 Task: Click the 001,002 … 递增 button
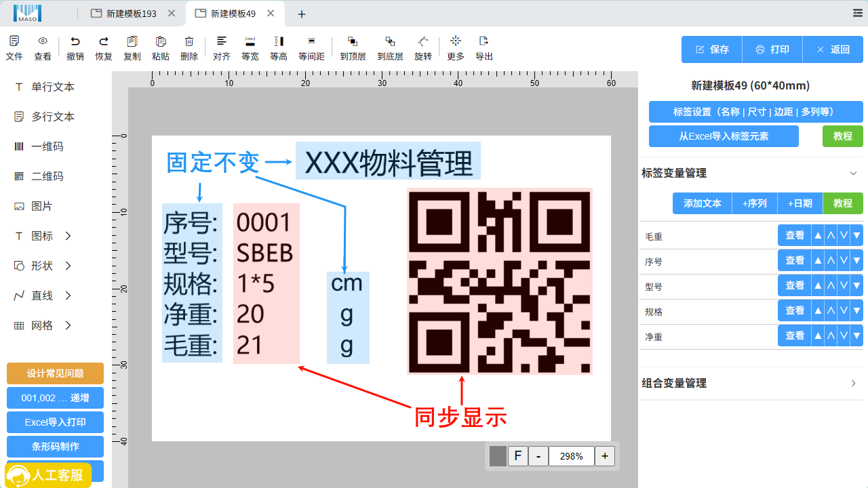click(55, 398)
